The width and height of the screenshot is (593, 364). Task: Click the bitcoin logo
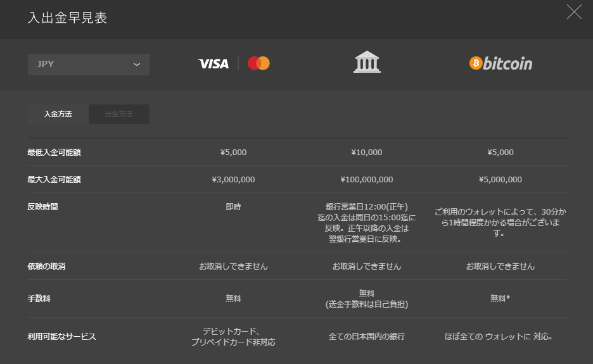click(x=501, y=63)
